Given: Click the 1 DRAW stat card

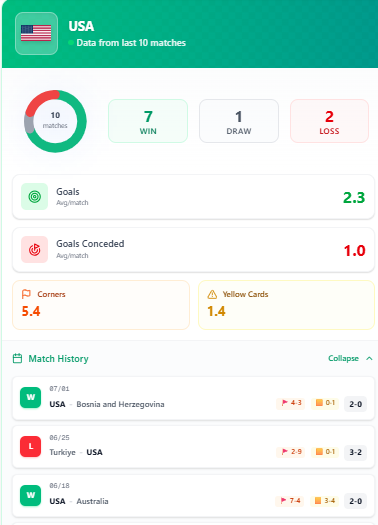Looking at the screenshot, I should tap(239, 121).
